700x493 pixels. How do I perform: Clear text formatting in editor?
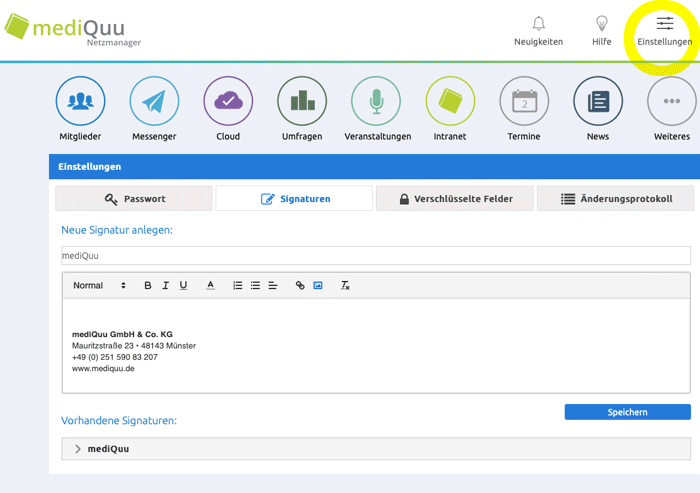pyautogui.click(x=345, y=285)
